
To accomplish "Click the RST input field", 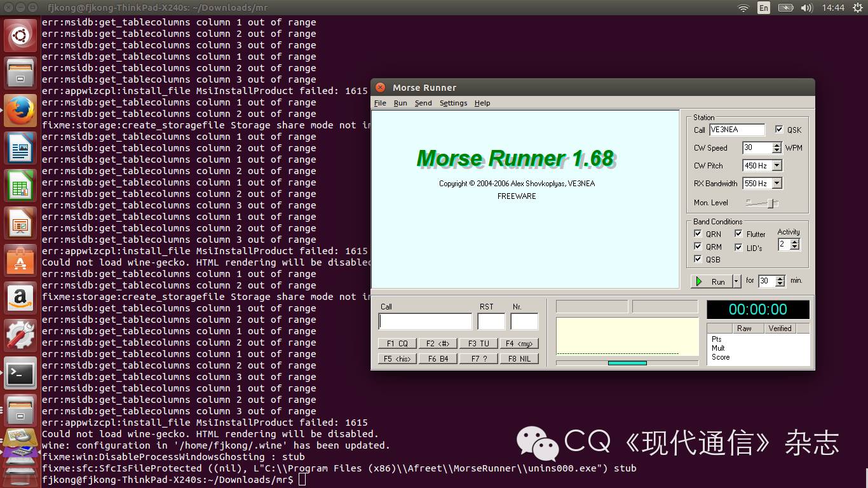I will click(x=491, y=322).
